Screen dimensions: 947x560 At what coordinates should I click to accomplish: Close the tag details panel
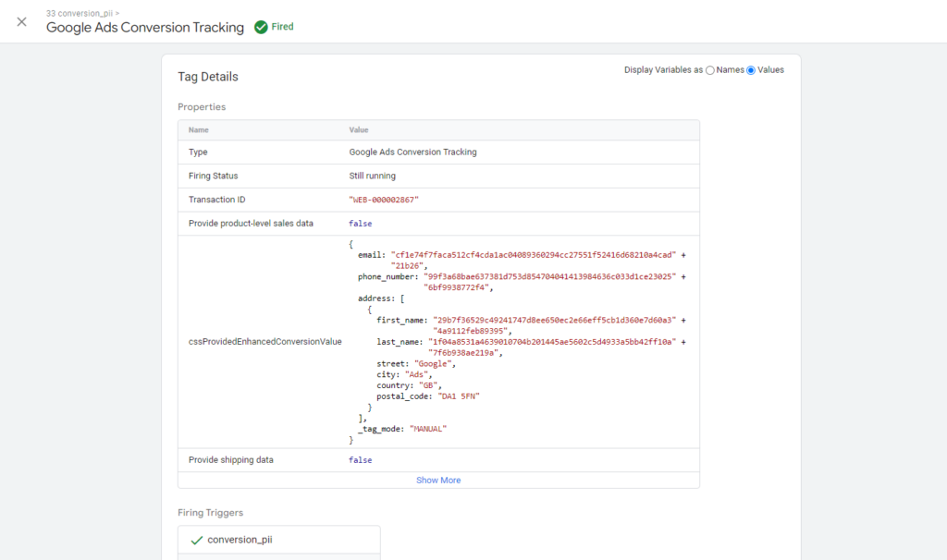tap(22, 22)
